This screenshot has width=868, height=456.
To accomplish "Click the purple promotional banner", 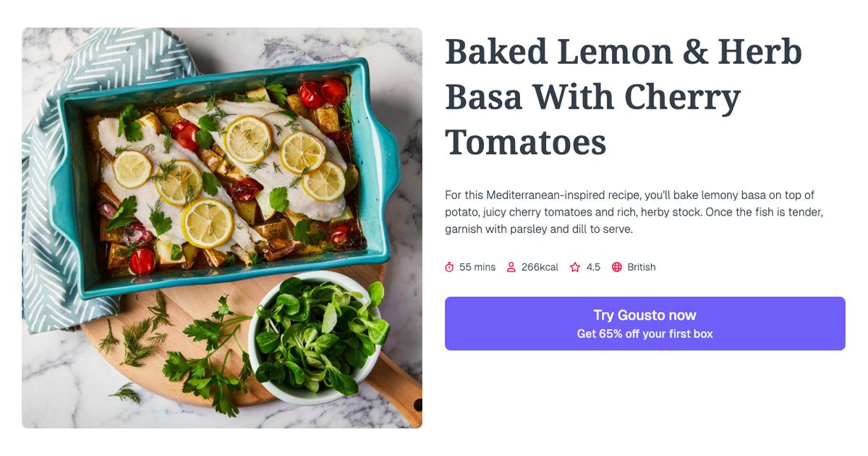I will [x=644, y=324].
